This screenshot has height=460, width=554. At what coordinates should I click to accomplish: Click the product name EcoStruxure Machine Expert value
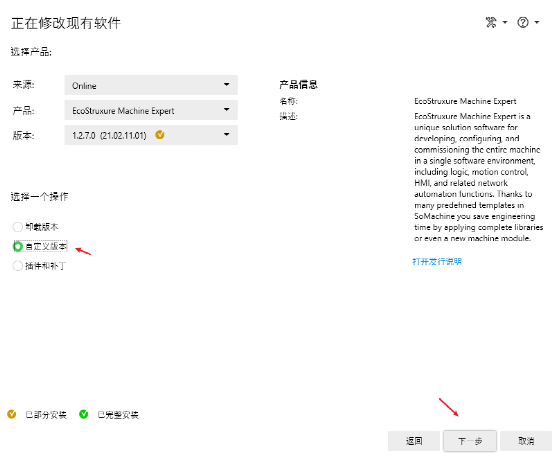(x=465, y=101)
